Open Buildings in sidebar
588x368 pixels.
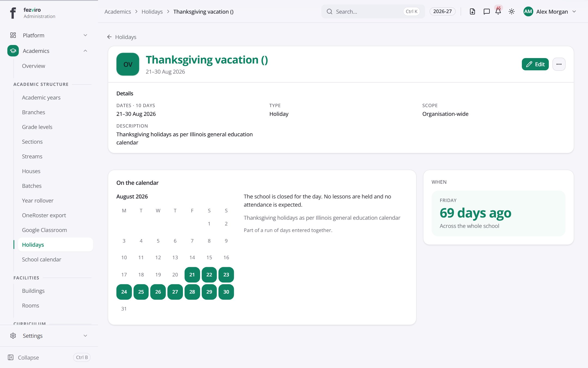(33, 291)
